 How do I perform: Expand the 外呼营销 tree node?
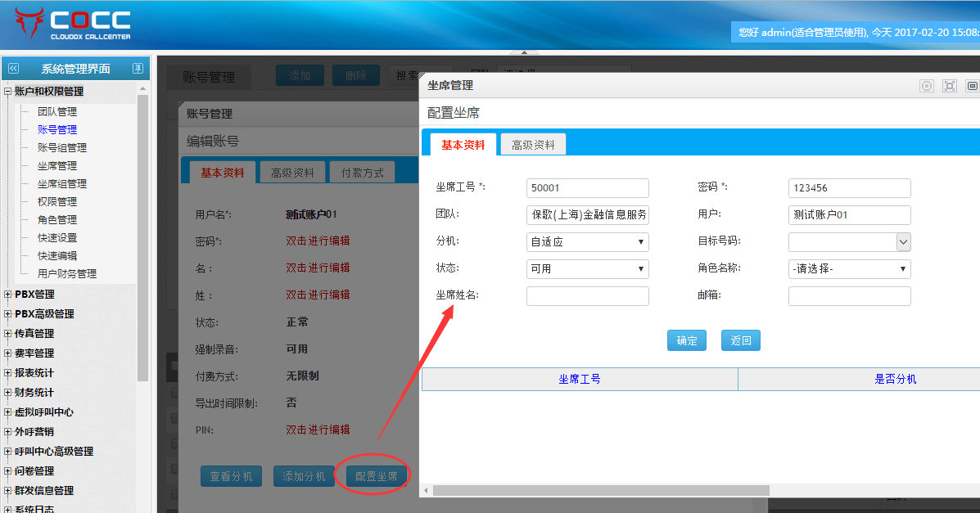coord(8,432)
